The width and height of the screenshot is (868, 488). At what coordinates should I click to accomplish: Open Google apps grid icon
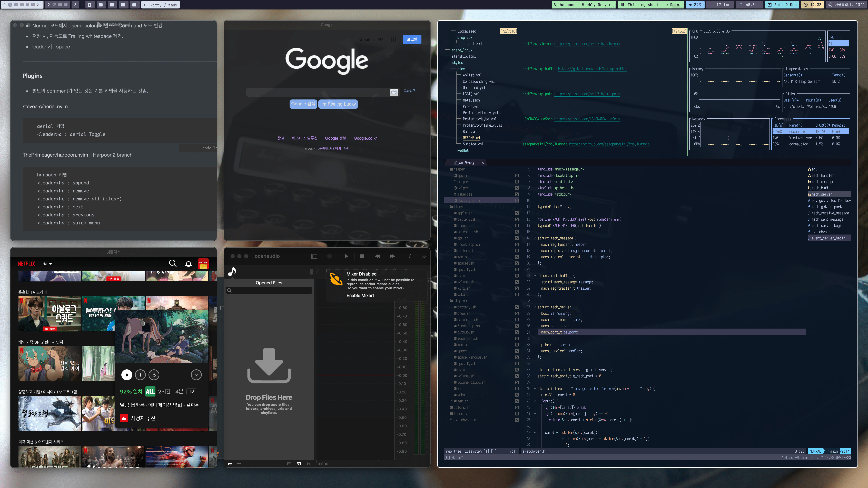tap(393, 39)
